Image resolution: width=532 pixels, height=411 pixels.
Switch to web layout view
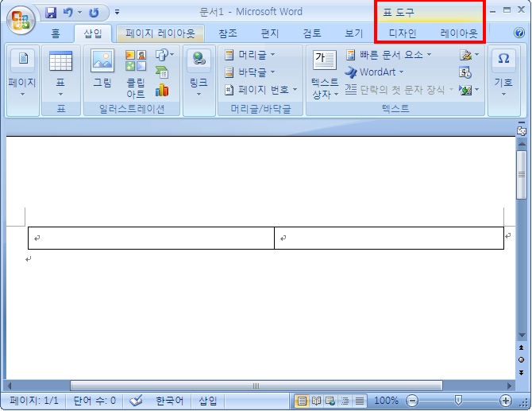coord(330,401)
